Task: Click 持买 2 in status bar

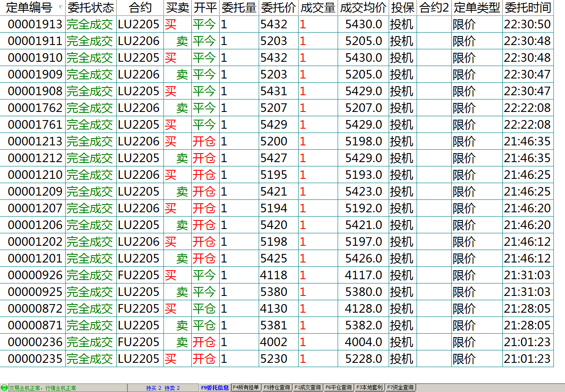Action: coord(154,388)
